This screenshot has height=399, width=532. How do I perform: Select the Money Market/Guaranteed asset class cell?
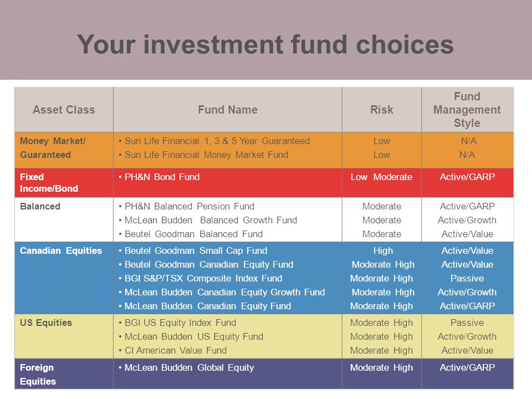point(53,148)
